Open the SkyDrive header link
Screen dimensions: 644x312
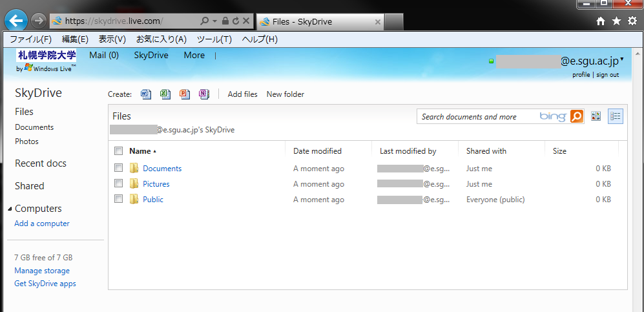(151, 56)
